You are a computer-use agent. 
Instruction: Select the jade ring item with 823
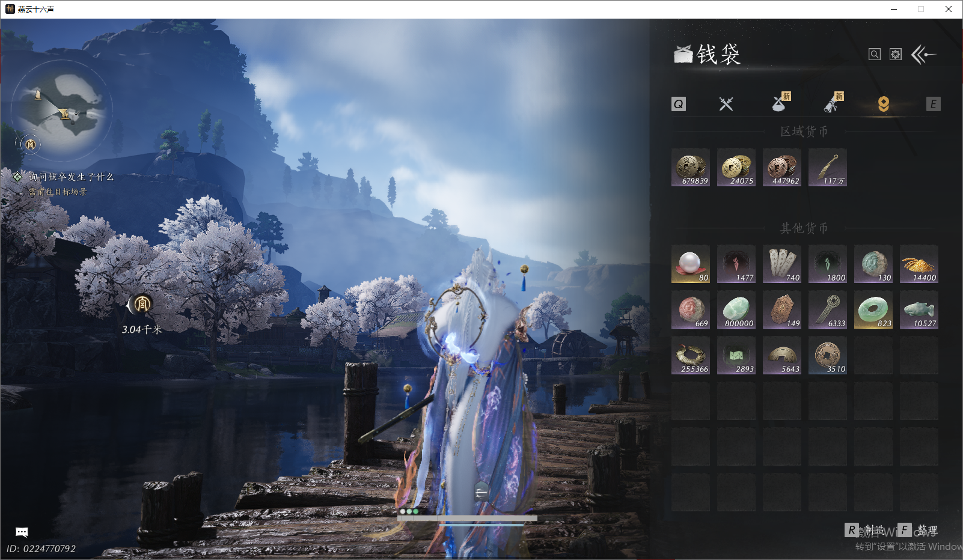coord(873,310)
